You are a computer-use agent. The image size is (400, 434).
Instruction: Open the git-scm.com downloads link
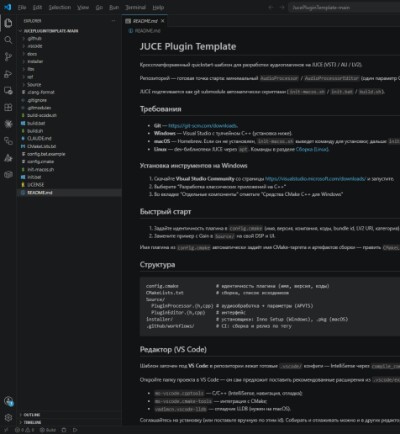(203, 126)
